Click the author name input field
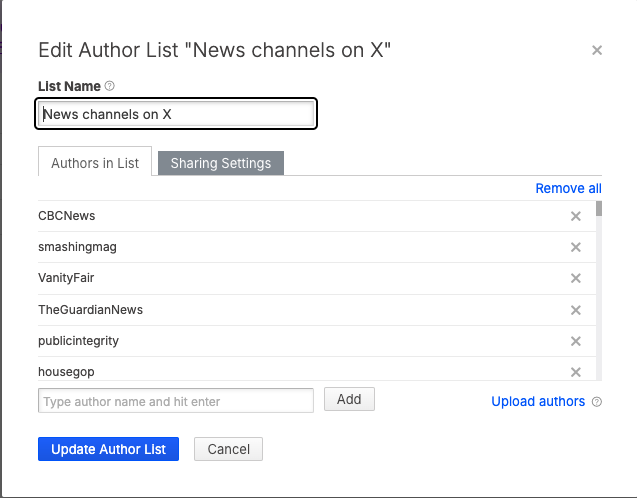Screen dimensions: 637x498 click(x=176, y=401)
